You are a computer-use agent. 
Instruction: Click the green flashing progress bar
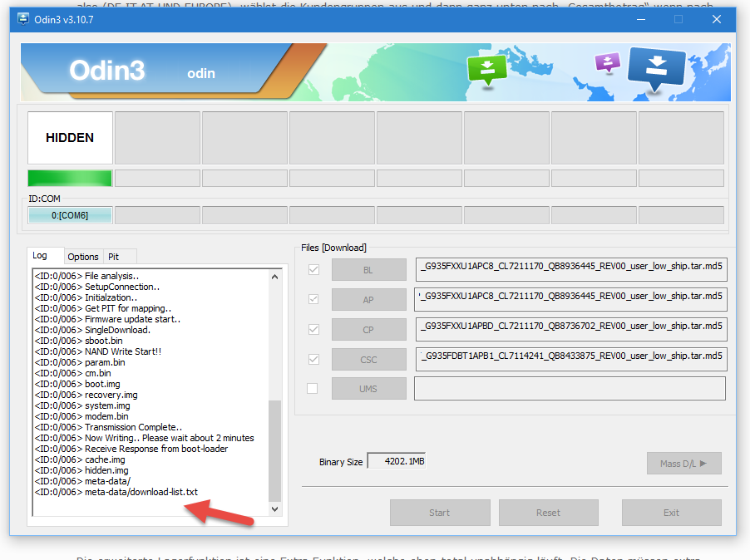70,178
